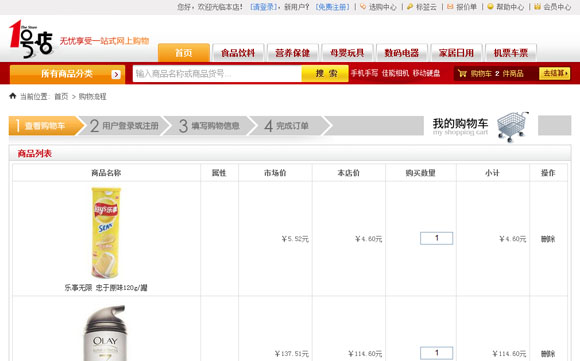This screenshot has height=361, width=580.
Task: Click market price ¥5.52元
Action: [x=295, y=239]
